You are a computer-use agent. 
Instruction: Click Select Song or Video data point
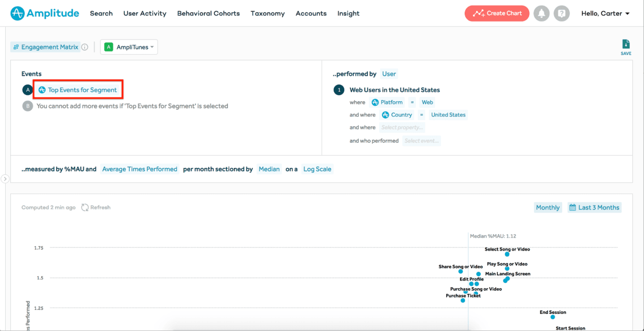click(507, 254)
